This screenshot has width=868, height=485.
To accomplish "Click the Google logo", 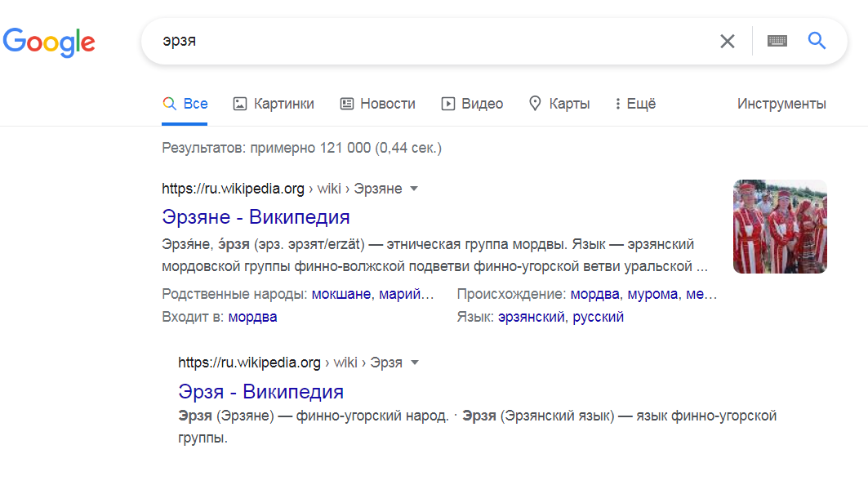I will point(49,42).
